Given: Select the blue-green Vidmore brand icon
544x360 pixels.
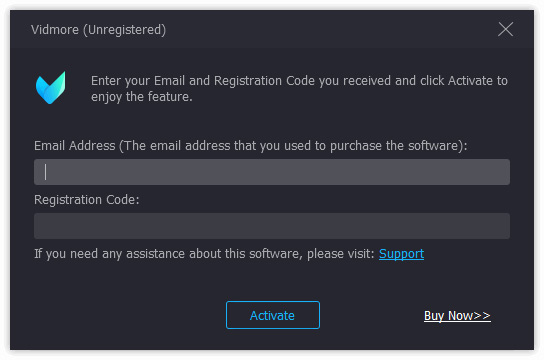Looking at the screenshot, I should (x=50, y=88).
